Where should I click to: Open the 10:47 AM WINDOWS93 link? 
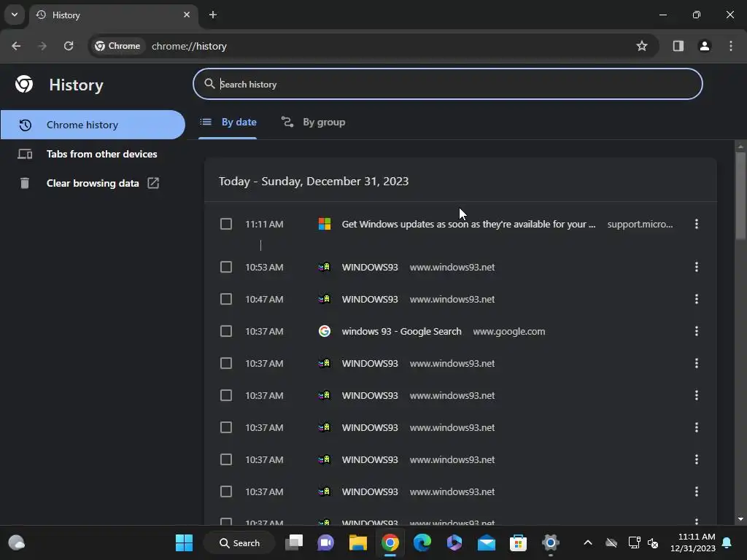(370, 299)
